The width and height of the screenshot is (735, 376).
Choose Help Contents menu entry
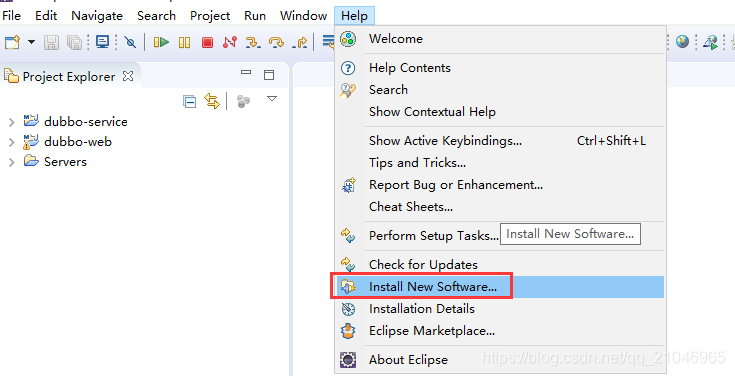click(500, 68)
